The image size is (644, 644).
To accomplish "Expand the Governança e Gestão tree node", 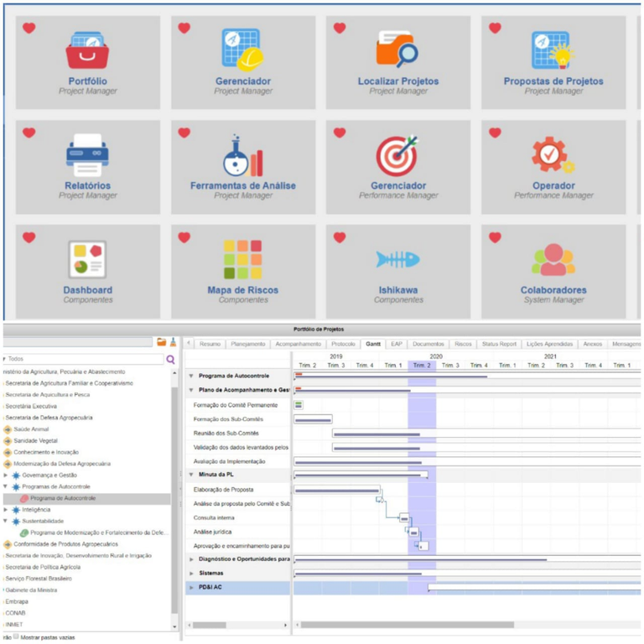I will click(x=7, y=475).
